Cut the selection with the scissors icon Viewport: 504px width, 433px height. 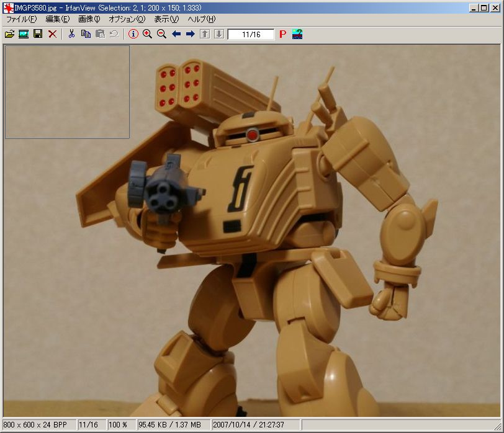click(71, 34)
